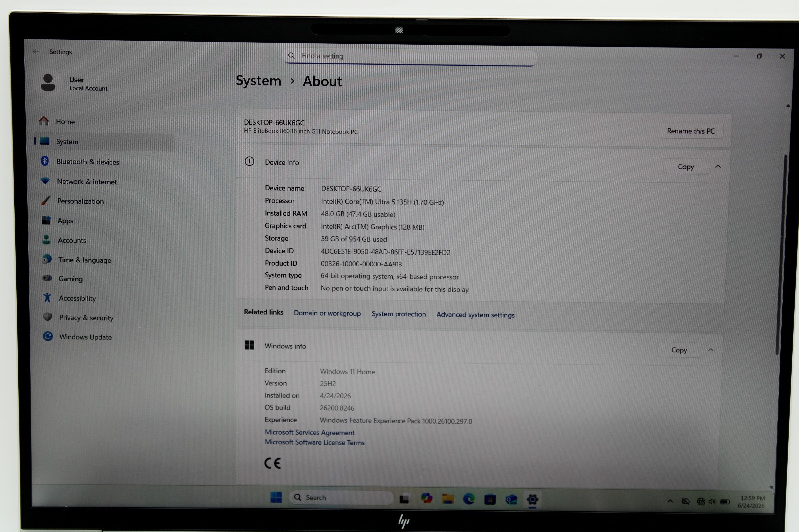
Task: Click the back arrow in Settings
Action: tap(36, 51)
